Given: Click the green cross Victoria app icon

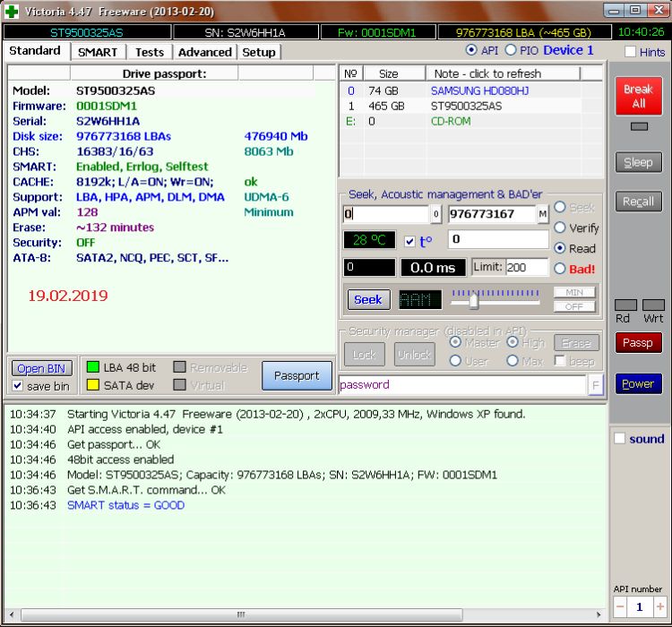Looking at the screenshot, I should click(x=11, y=12).
